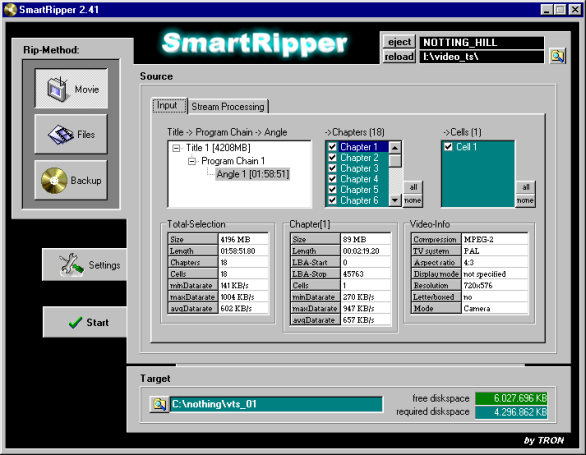586x455 pixels.
Task: Select Angle 1 [01:58:51]
Action: (253, 174)
